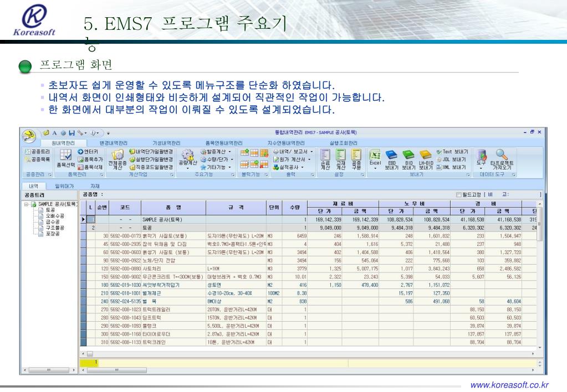Click 실행단가일괄변경
Screen dimensions: 567x392
coord(151,159)
